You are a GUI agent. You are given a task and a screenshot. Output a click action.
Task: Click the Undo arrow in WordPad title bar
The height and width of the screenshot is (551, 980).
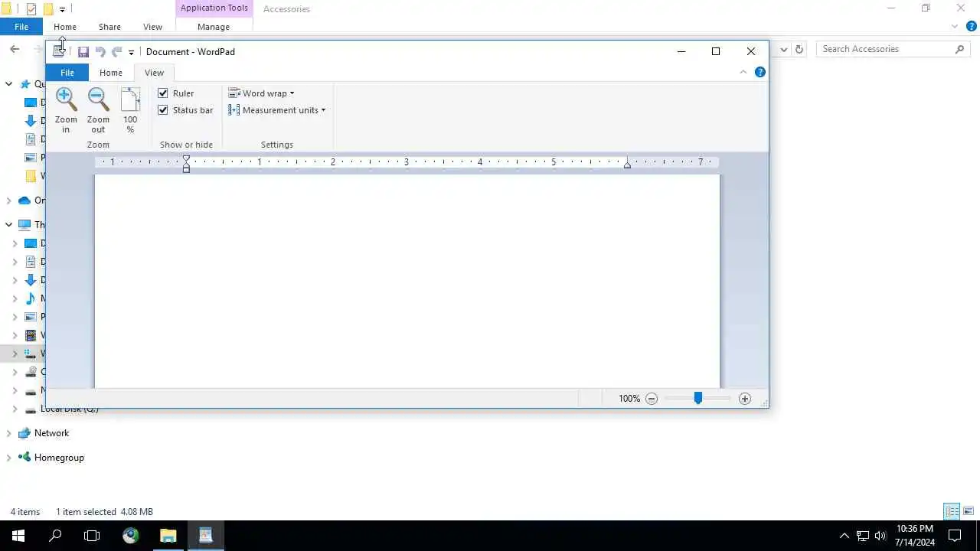(100, 52)
